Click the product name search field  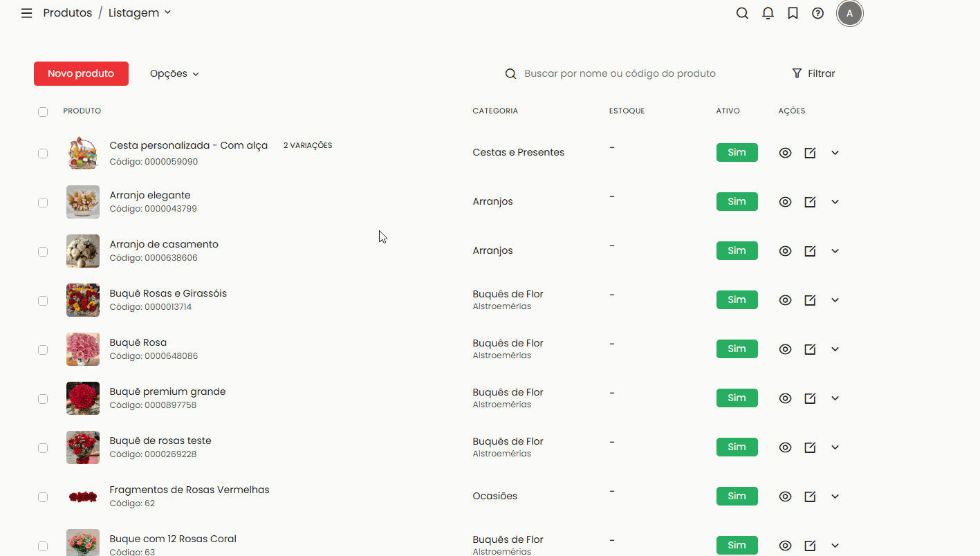click(x=620, y=73)
